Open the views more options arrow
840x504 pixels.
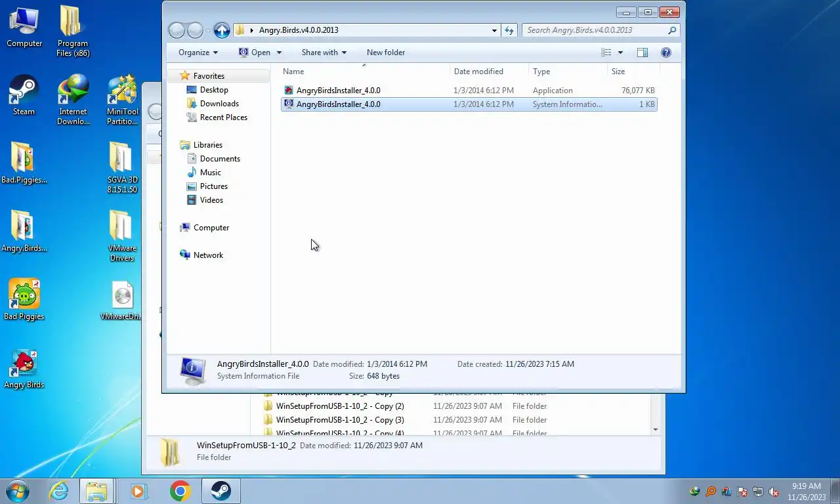pyautogui.click(x=620, y=52)
